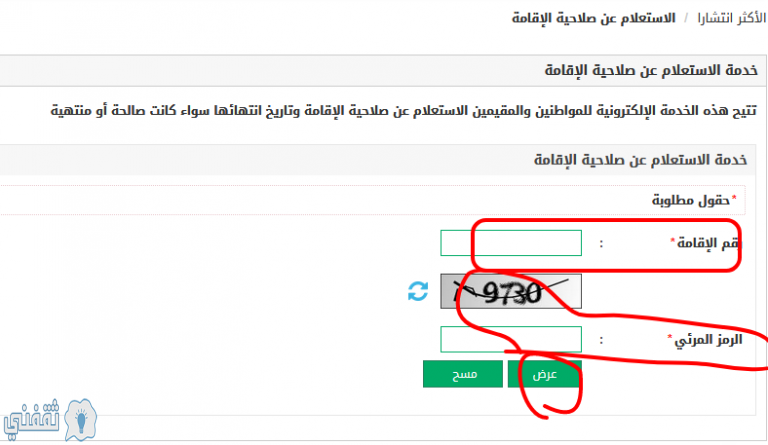Click the red asterisk beside رقم الإقامة

672,240
